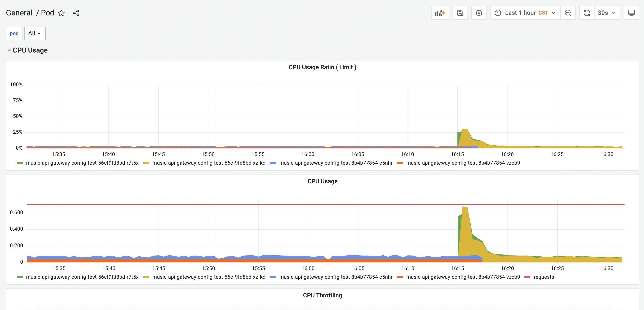Open the pod variable All dropdown
Screen dimensions: 644x310
pyautogui.click(x=35, y=33)
